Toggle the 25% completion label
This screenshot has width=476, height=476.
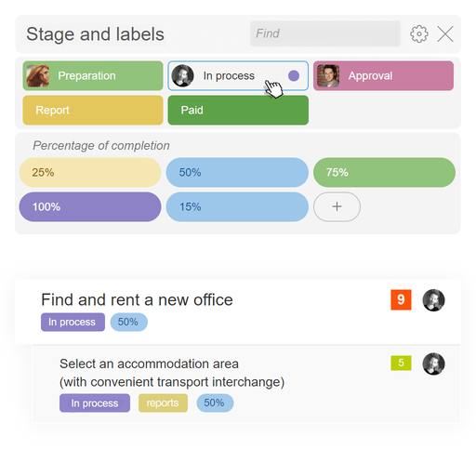(90, 172)
